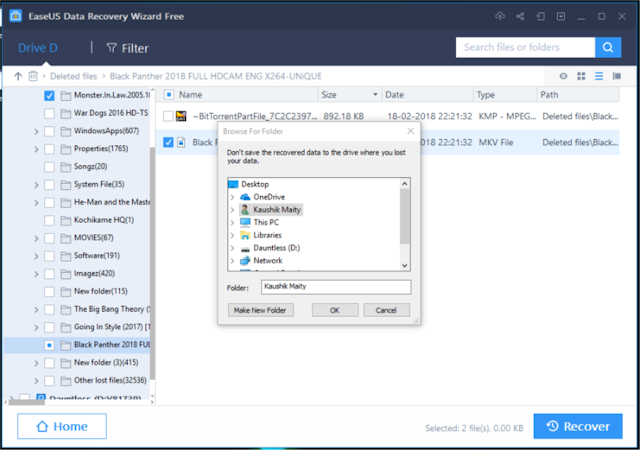This screenshot has width=640, height=450.
Task: Click the trash bin breadcrumb icon
Action: tap(33, 76)
